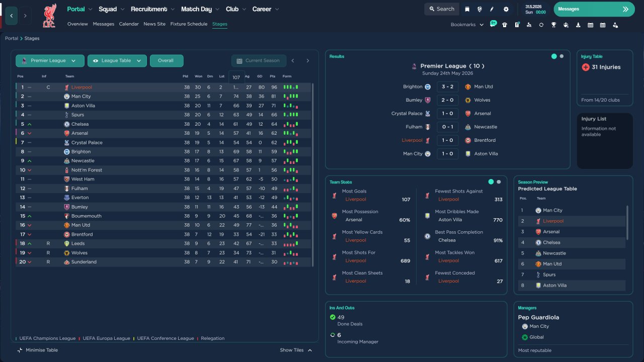Viewport: 644px width, 362px height.
Task: Switch to the Overview tab
Action: pyautogui.click(x=77, y=24)
